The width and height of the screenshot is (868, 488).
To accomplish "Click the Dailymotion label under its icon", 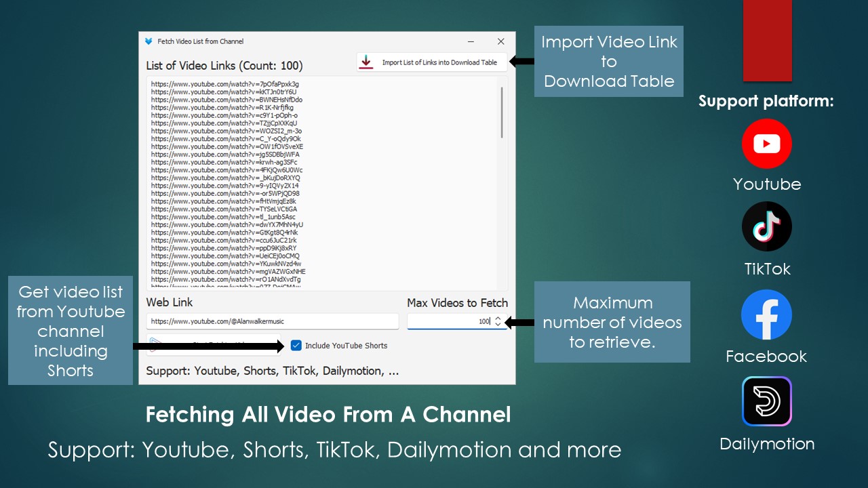I will pos(766,444).
